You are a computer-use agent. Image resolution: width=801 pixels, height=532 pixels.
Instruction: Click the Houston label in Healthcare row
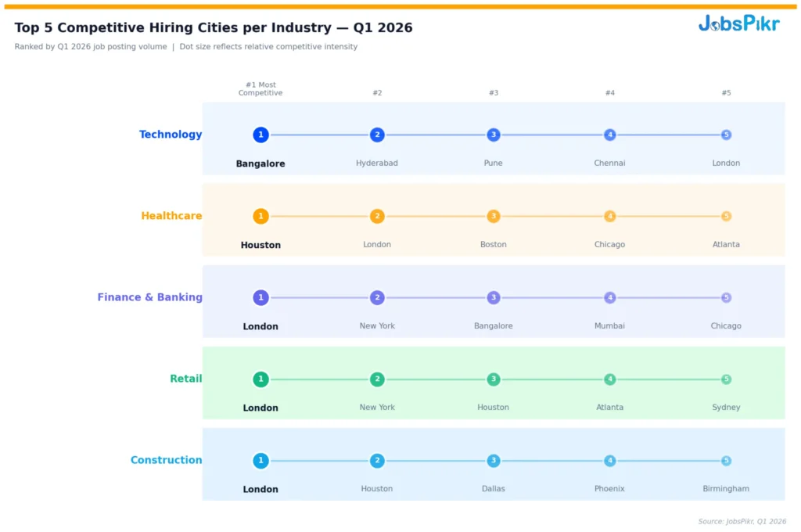[x=260, y=245]
